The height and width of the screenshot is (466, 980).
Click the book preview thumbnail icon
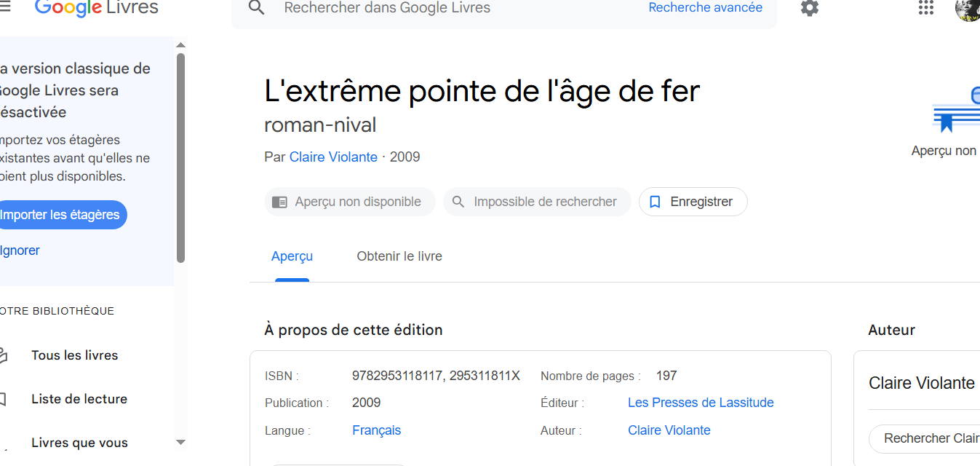click(956, 111)
